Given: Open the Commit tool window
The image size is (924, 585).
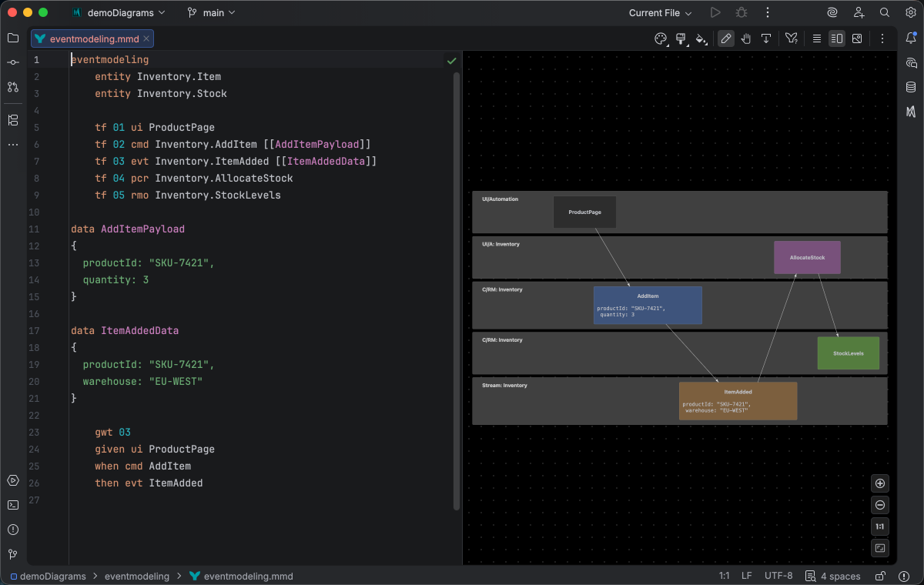Looking at the screenshot, I should tap(13, 62).
